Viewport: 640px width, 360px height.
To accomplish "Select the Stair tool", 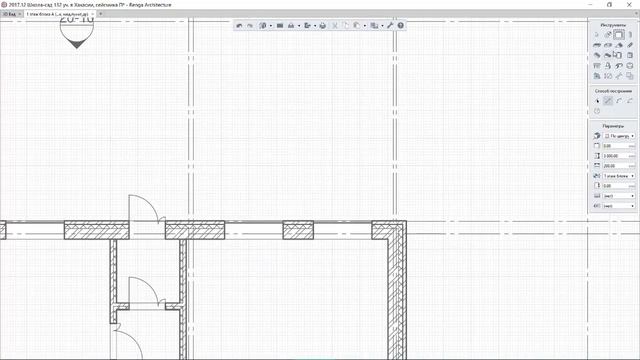I will pos(597,56).
